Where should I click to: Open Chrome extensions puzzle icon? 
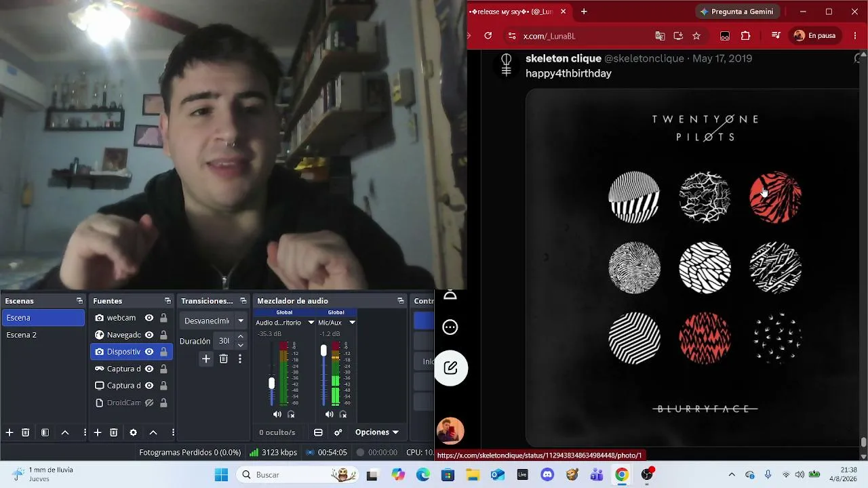click(x=746, y=36)
